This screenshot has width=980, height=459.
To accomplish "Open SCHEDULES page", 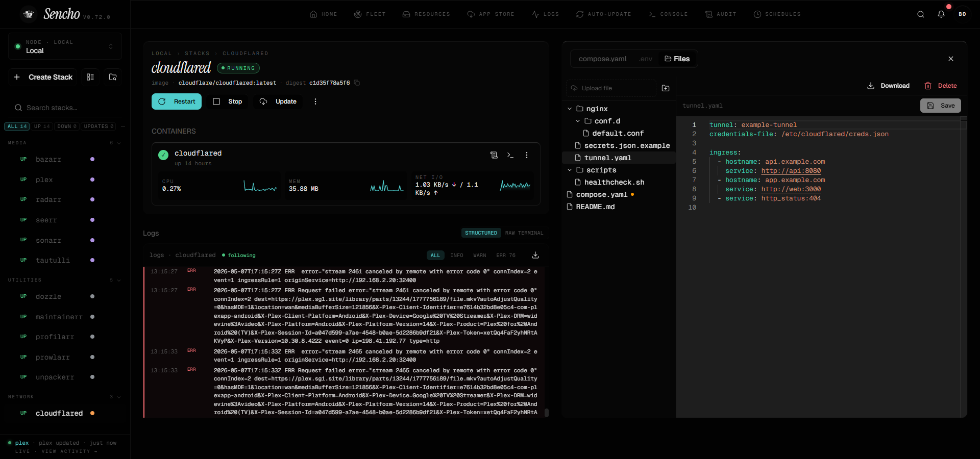I will (x=777, y=14).
